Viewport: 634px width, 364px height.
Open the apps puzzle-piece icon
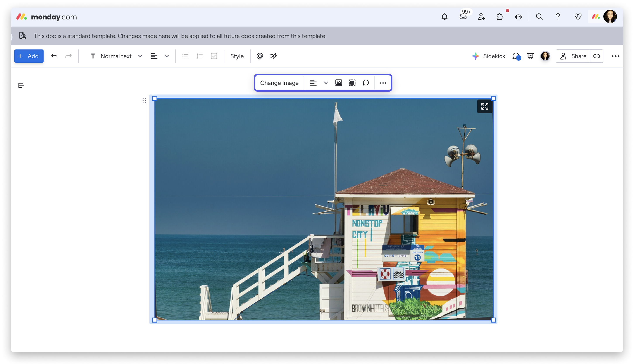point(500,17)
